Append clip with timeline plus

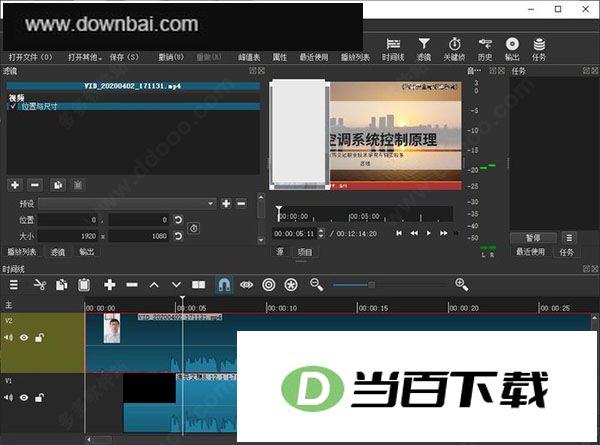(110, 285)
